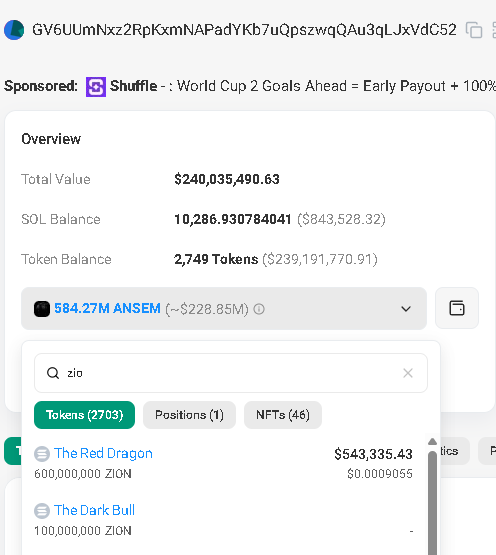
Task: Click the account avatar icon
Action: coord(14,30)
